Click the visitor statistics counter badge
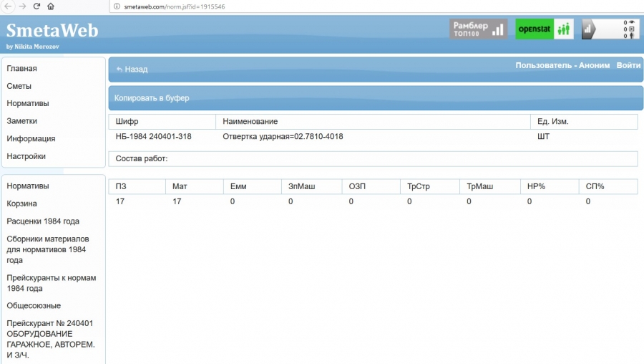Screen dimensions: 644x364 click(x=610, y=29)
